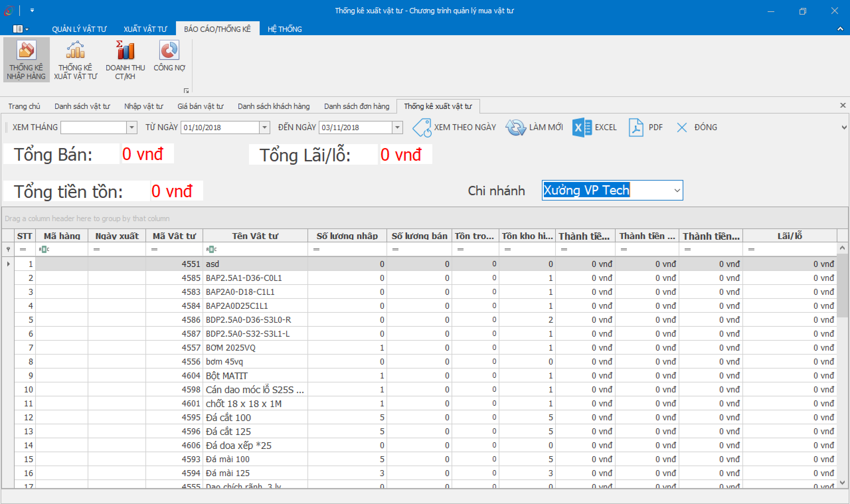Image resolution: width=850 pixels, height=504 pixels.
Task: Click the table's scroll-down arrow
Action: [x=842, y=482]
